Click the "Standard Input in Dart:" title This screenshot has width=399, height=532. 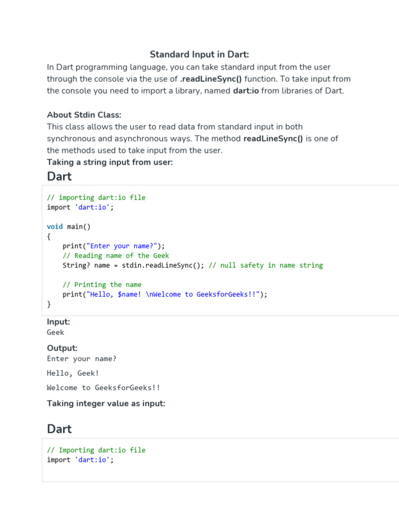(199, 55)
